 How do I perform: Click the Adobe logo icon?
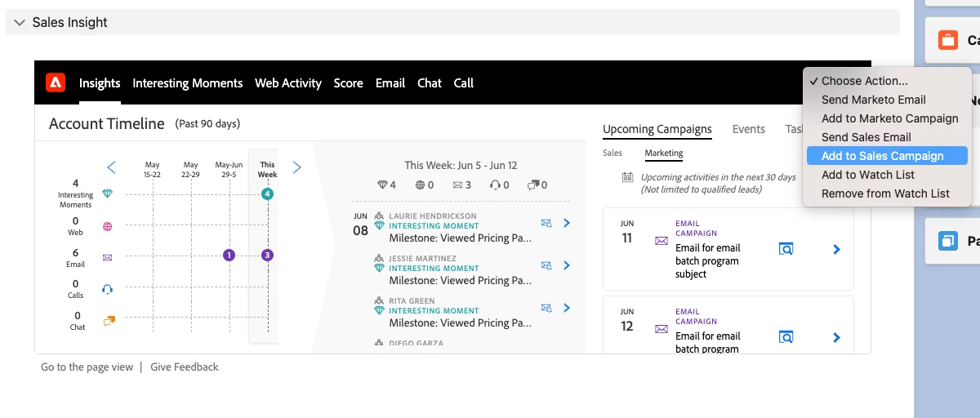coord(56,82)
